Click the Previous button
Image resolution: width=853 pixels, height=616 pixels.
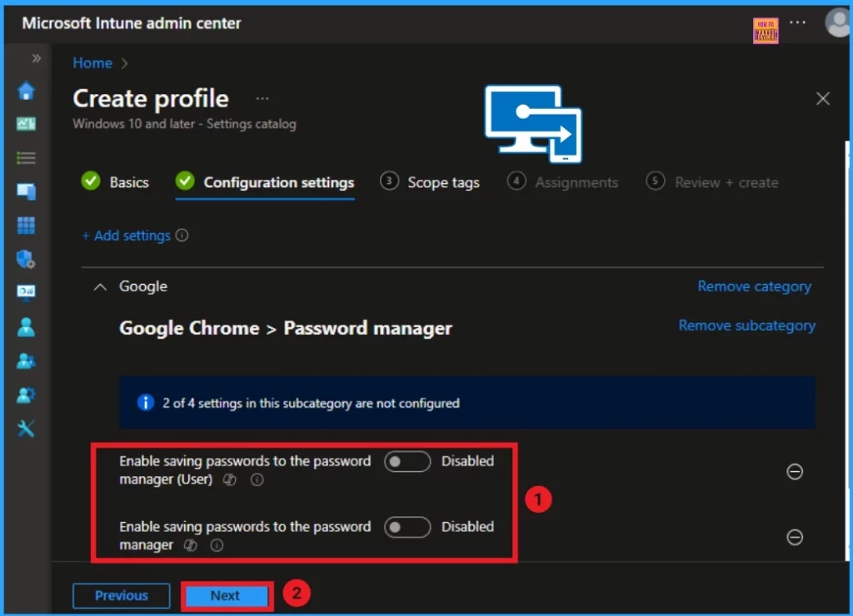tap(122, 595)
